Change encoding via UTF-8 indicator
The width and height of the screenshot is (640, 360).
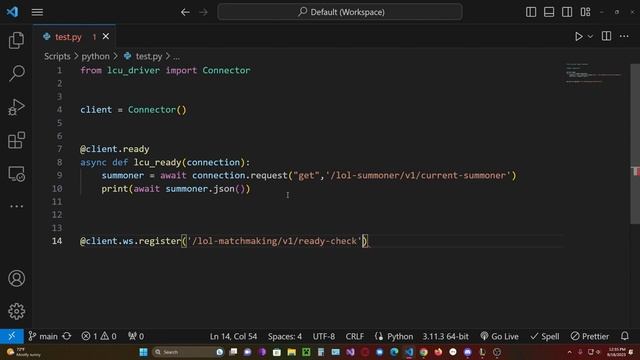[x=324, y=336]
